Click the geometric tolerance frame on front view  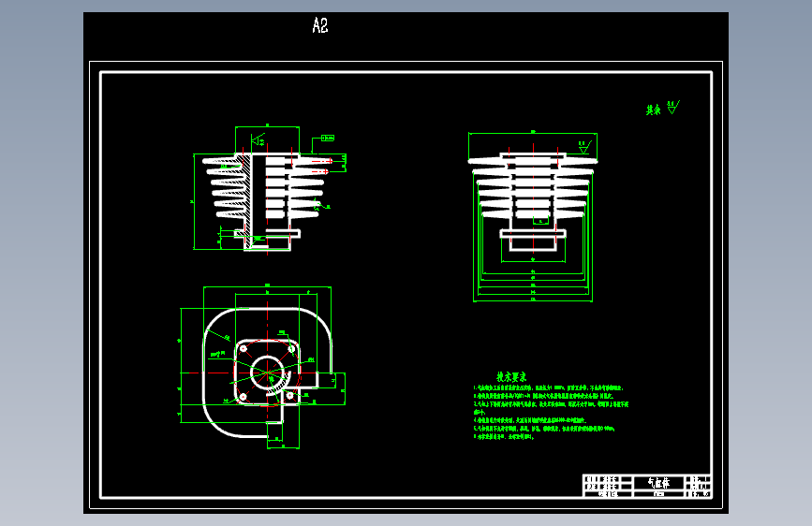(328, 138)
